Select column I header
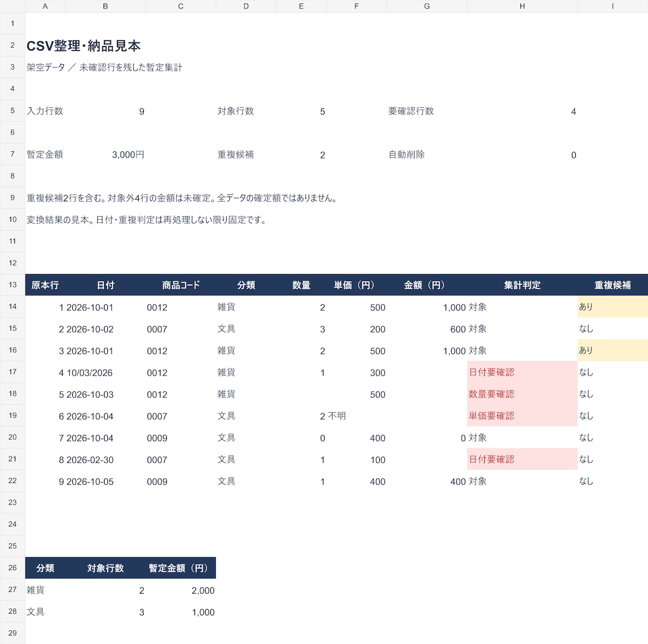This screenshot has width=648, height=644. (612, 6)
